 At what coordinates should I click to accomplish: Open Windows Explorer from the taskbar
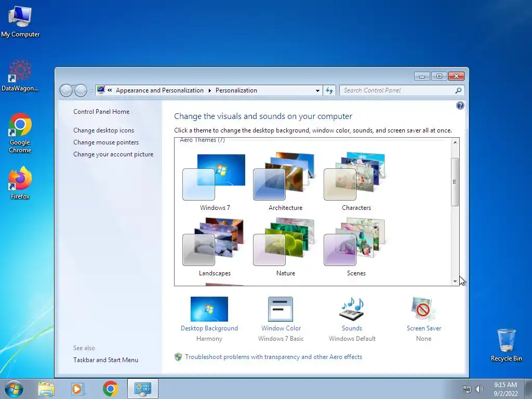pyautogui.click(x=46, y=389)
